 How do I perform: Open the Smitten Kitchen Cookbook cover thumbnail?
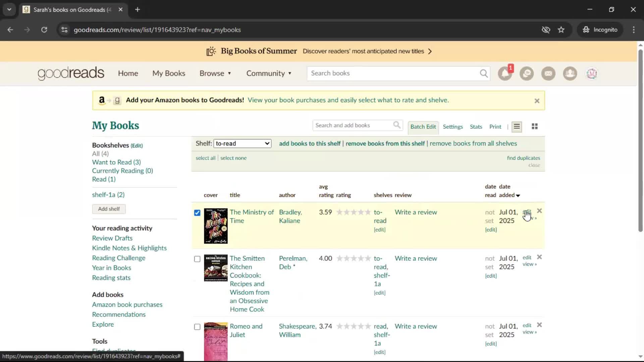[216, 268]
